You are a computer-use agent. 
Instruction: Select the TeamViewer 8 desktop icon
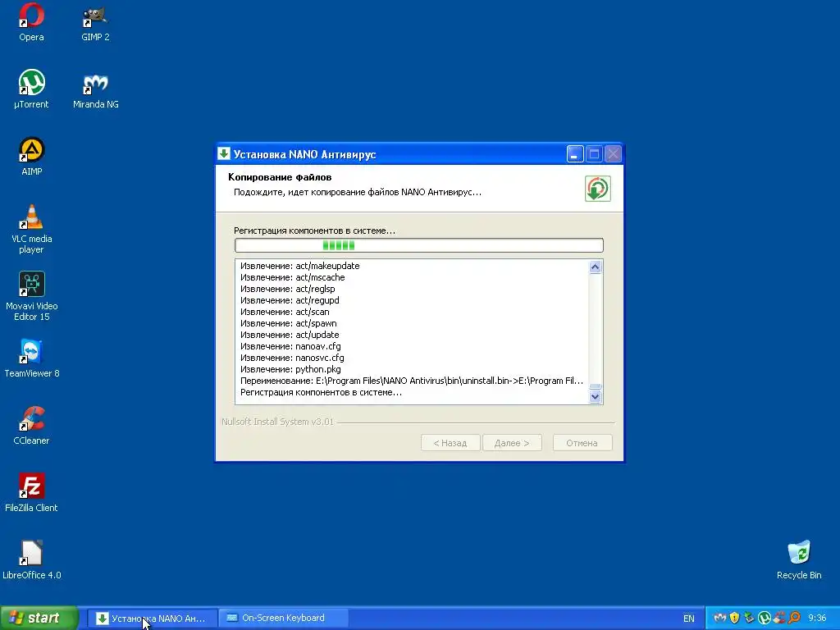pos(31,358)
